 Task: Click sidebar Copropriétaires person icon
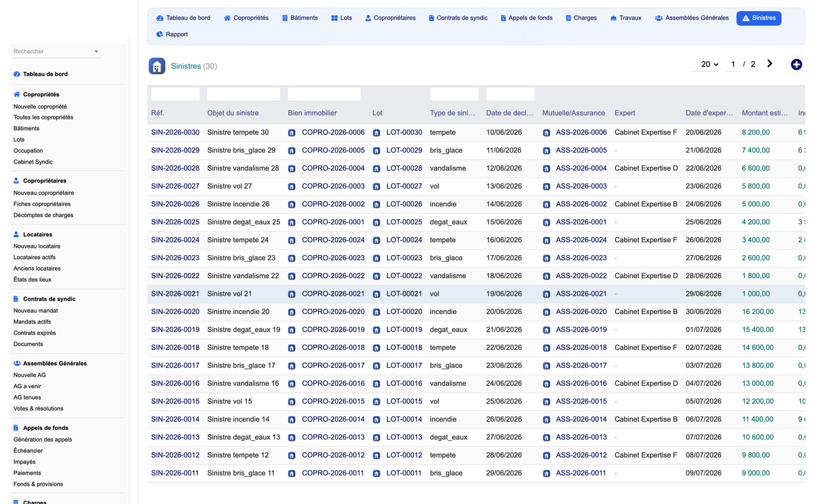coord(16,180)
